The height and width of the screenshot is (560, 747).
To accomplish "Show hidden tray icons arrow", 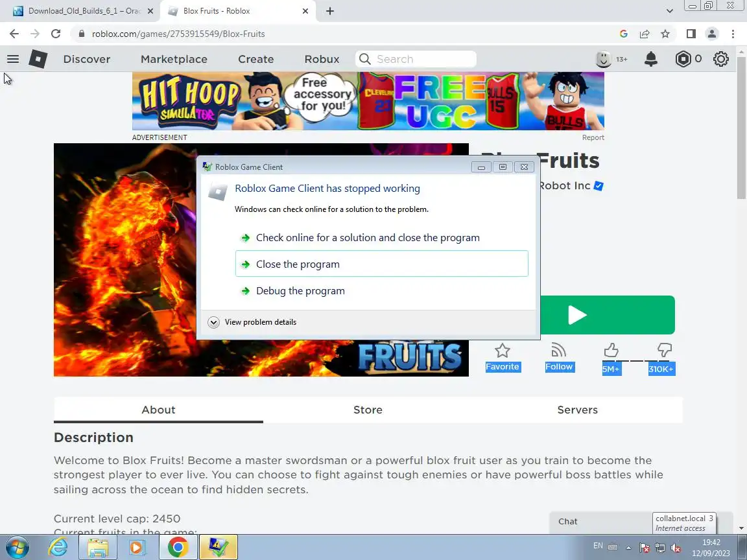I will [x=628, y=548].
